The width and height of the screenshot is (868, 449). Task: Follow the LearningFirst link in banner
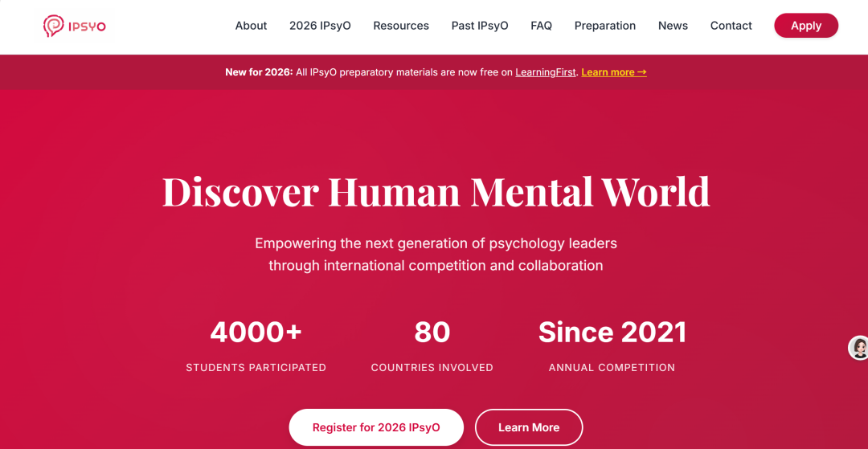pyautogui.click(x=545, y=71)
